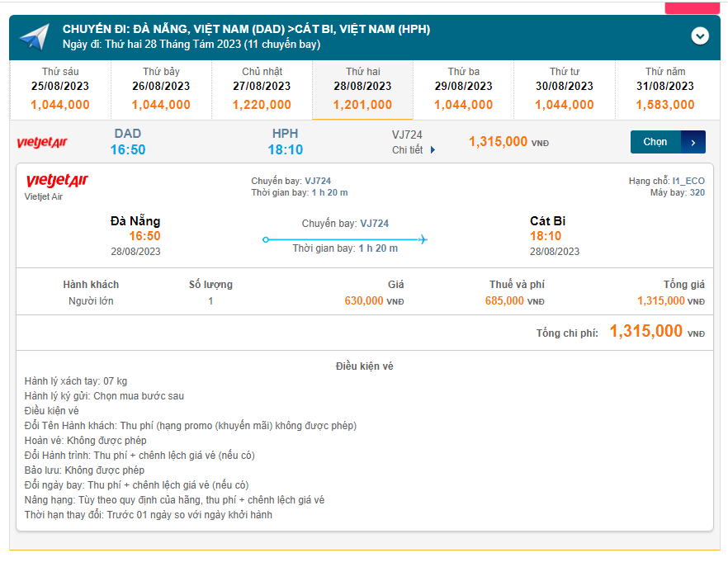
Task: Click the Điều kiện vé heading
Action: tap(364, 366)
